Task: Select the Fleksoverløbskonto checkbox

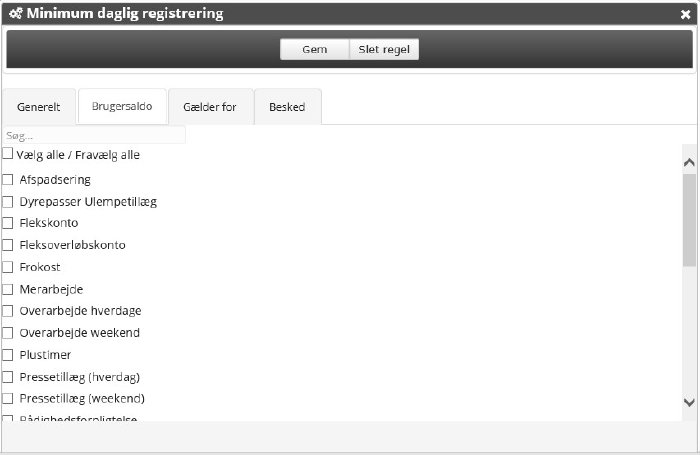Action: click(8, 245)
